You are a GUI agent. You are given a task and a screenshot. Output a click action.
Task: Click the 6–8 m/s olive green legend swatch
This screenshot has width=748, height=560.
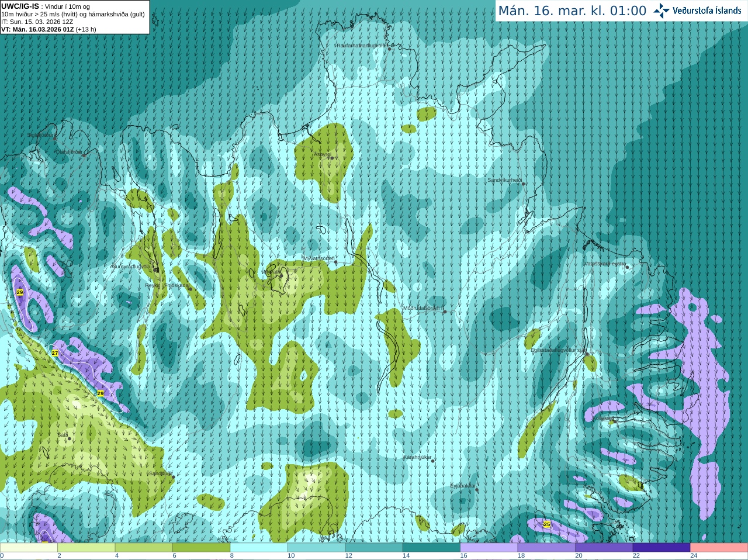coord(201,548)
